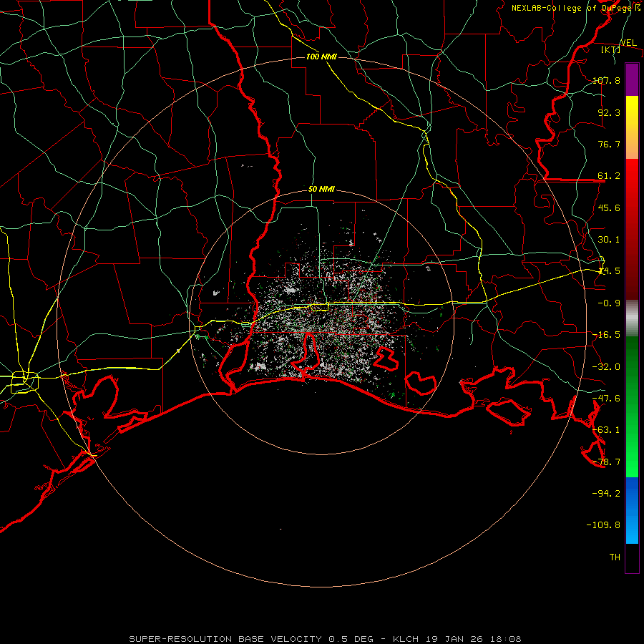Screen dimensions: 644x644
Task: Click the bright red segment of the velocity scale
Action: (632, 228)
